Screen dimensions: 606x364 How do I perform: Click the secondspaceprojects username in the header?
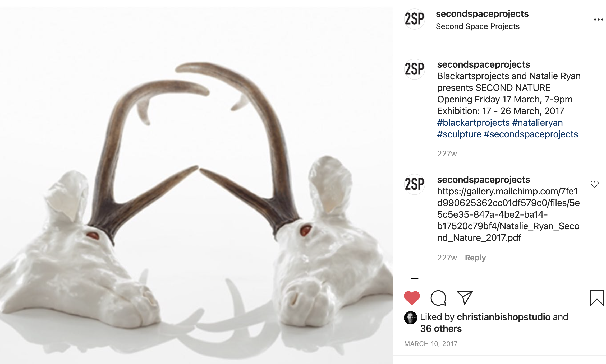482,14
